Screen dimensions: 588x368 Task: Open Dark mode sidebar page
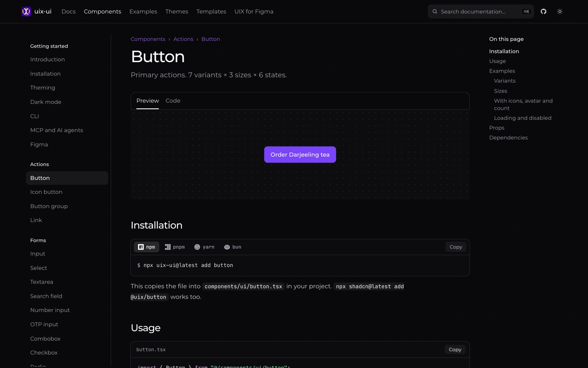[46, 102]
